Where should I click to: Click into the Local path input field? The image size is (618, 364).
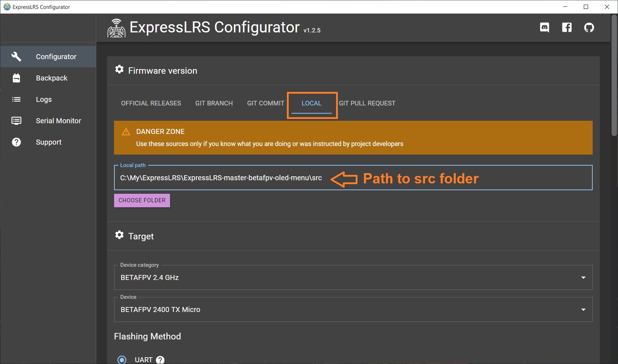click(353, 178)
